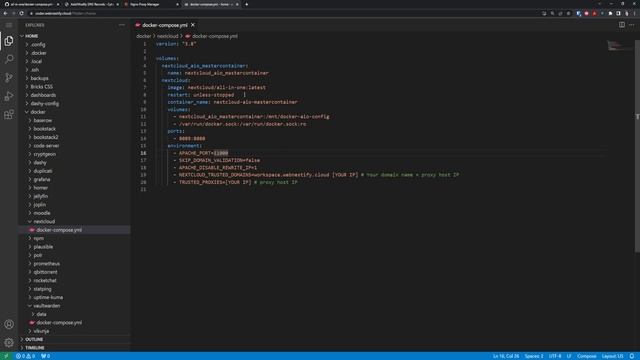Screen dimensions: 640x360
Task: Change language mode via Compose
Action: click(x=587, y=356)
